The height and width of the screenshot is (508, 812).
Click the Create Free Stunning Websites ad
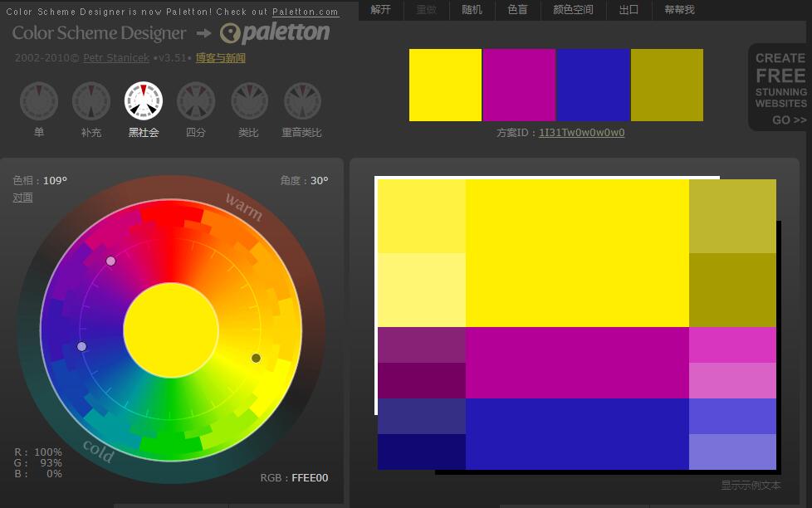pyautogui.click(x=780, y=88)
